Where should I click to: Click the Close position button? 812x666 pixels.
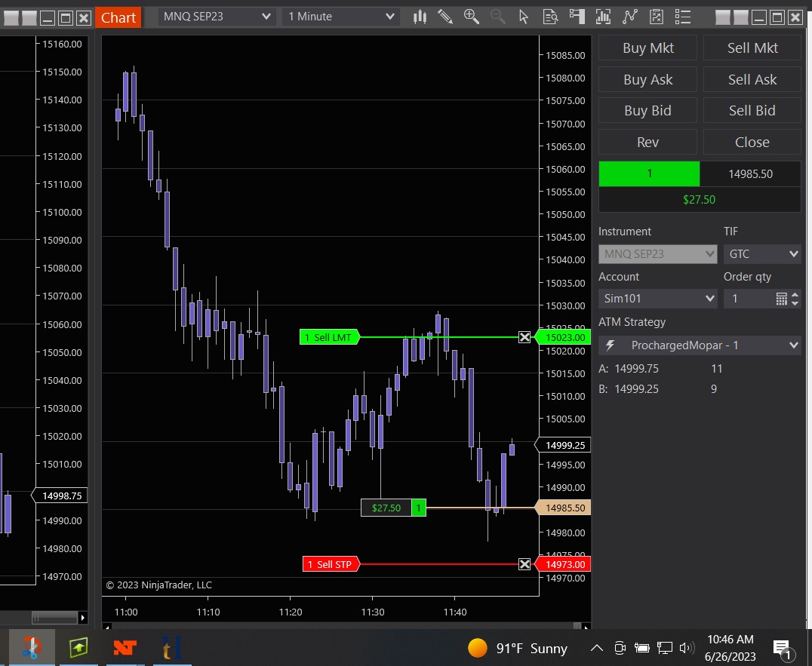point(752,142)
